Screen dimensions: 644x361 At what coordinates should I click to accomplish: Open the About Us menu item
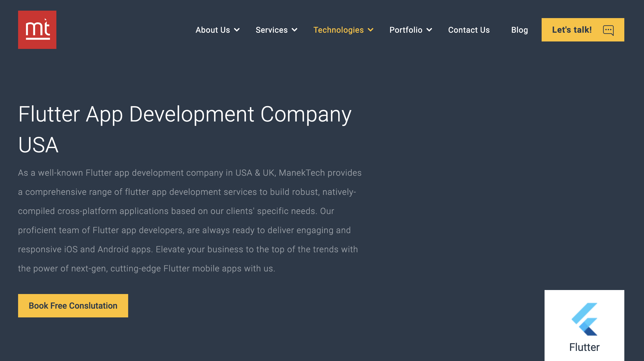[213, 30]
